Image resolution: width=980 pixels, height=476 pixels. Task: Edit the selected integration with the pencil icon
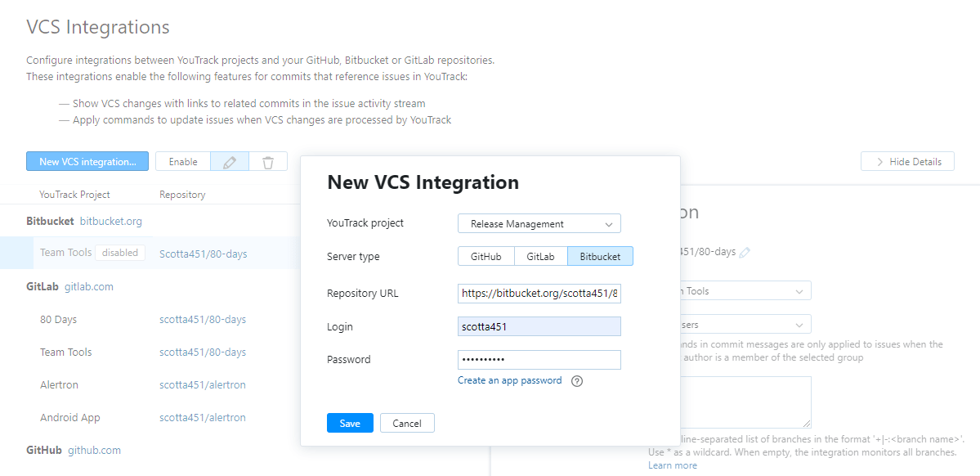click(230, 161)
